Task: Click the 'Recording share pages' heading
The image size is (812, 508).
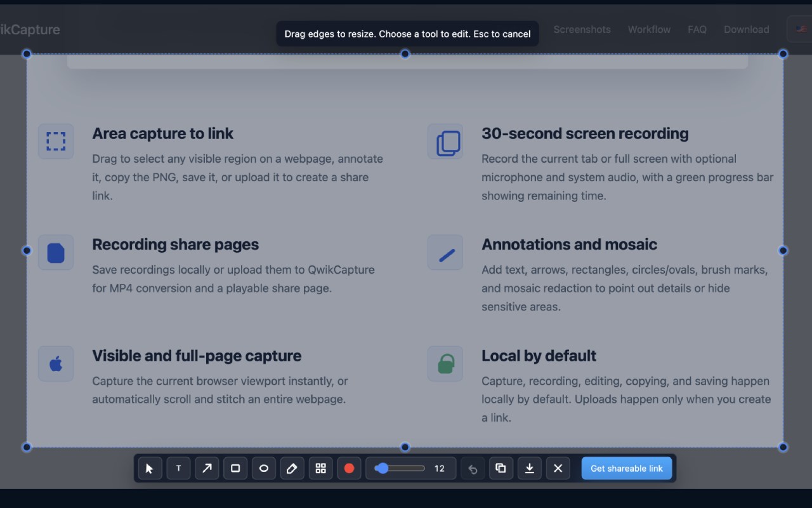Action: (176, 244)
